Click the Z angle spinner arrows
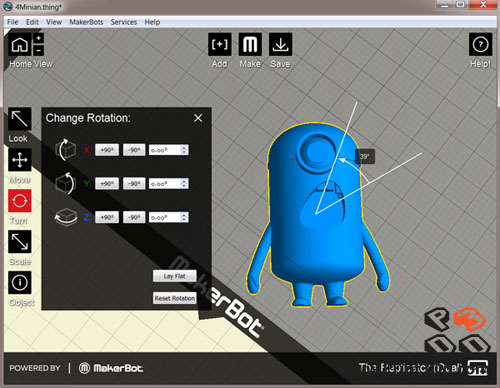Image resolution: width=500 pixels, height=388 pixels. click(x=185, y=217)
